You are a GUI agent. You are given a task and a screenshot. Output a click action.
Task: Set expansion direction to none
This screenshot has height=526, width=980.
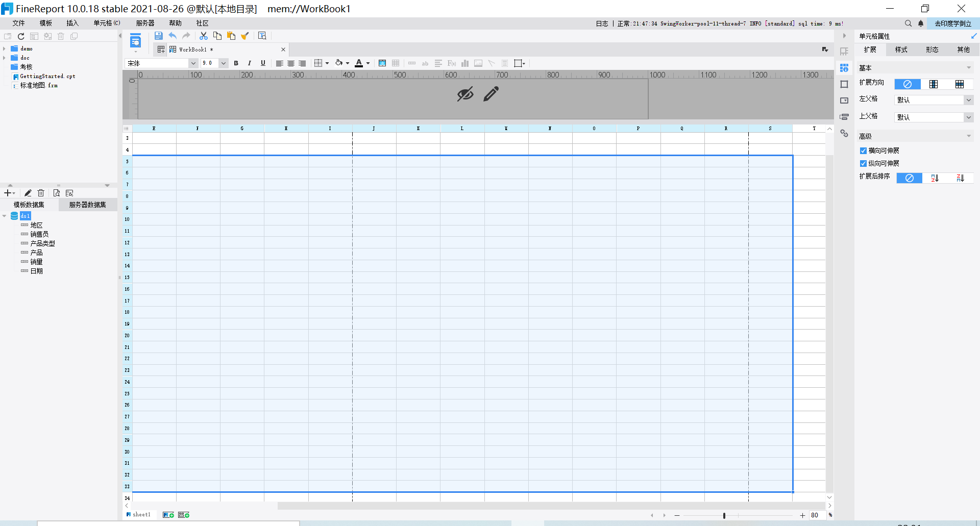click(908, 84)
